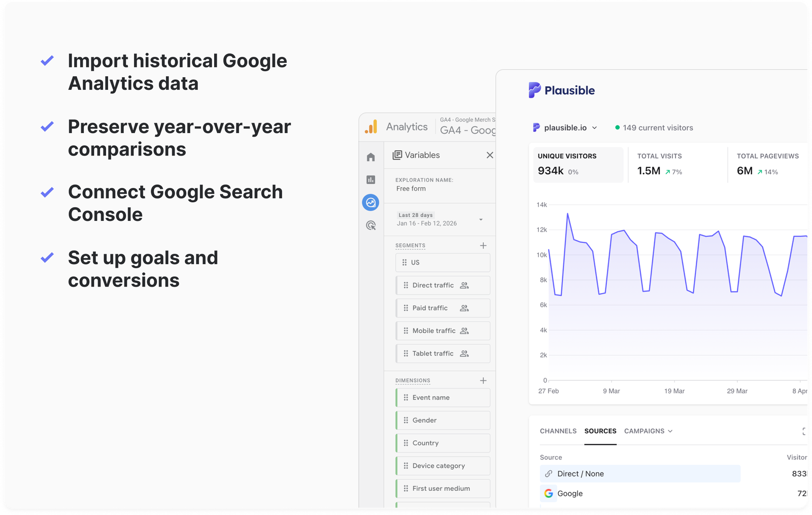Open the plausible.io site switcher dropdown
Screen dimensions: 812x515
565,127
